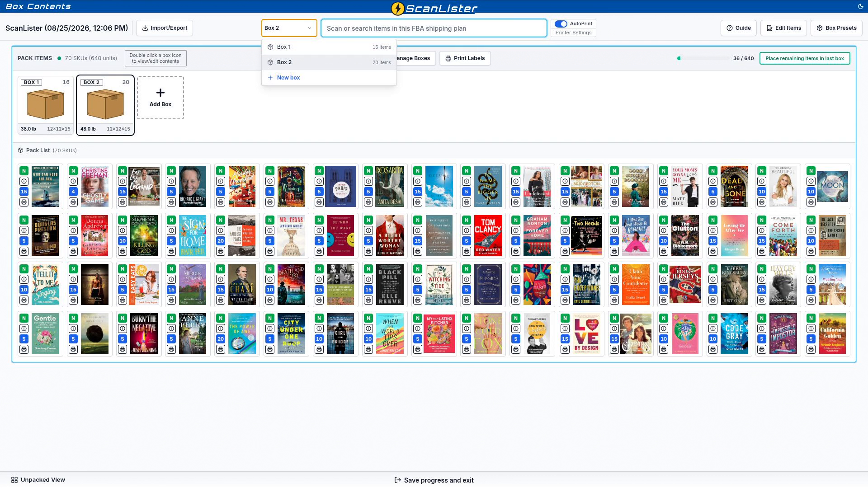
Task: Open the Guide button
Action: click(x=739, y=28)
